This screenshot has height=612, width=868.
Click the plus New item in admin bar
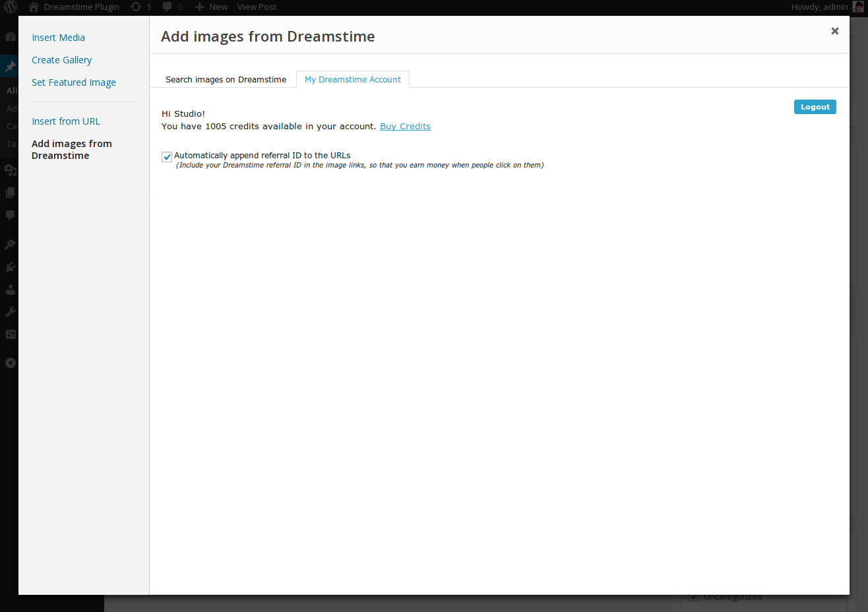[x=211, y=7]
